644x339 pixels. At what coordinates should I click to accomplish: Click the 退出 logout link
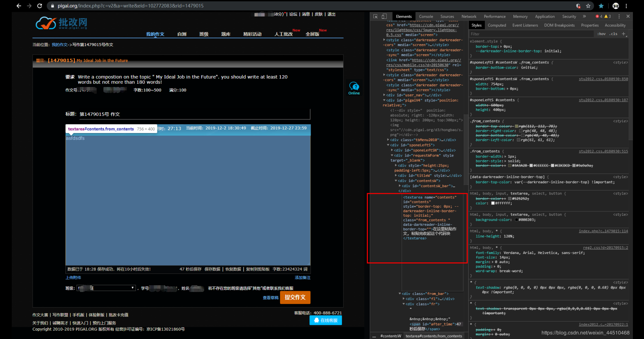[331, 14]
